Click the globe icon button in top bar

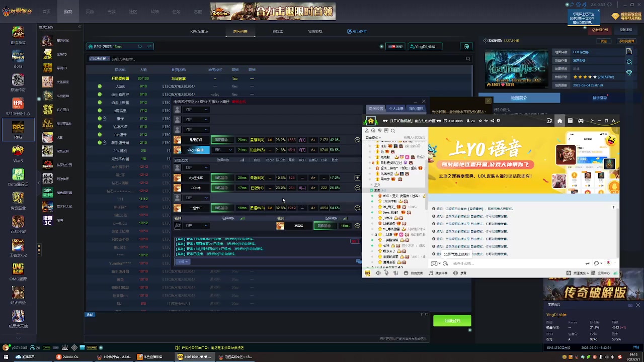coord(467,47)
